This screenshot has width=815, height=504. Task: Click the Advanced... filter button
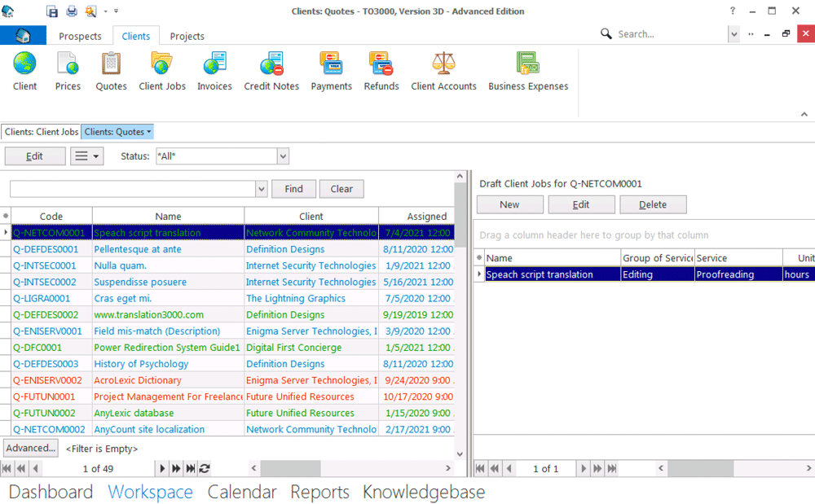point(31,448)
